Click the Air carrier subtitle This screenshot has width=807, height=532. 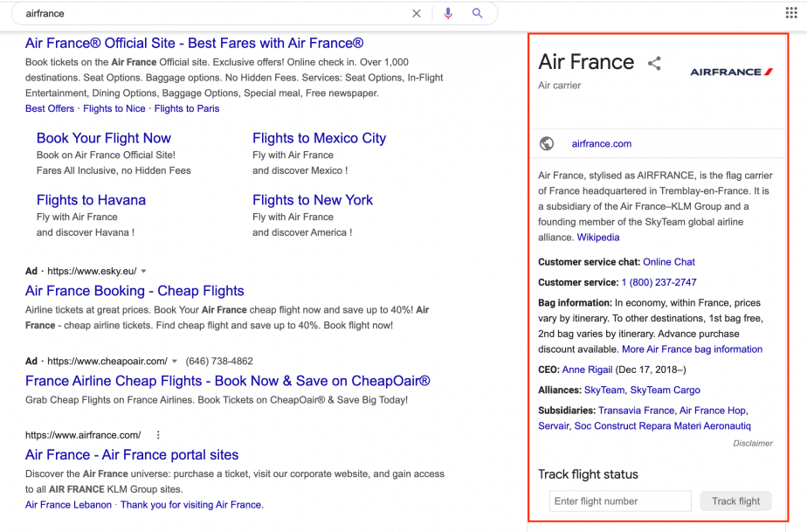tap(560, 86)
